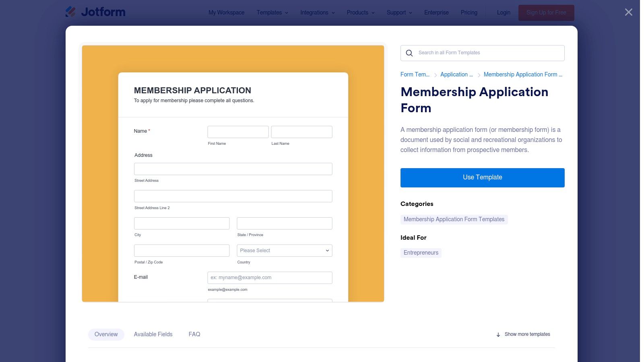
Task: Switch to the Available Fields tab
Action: tap(153, 334)
